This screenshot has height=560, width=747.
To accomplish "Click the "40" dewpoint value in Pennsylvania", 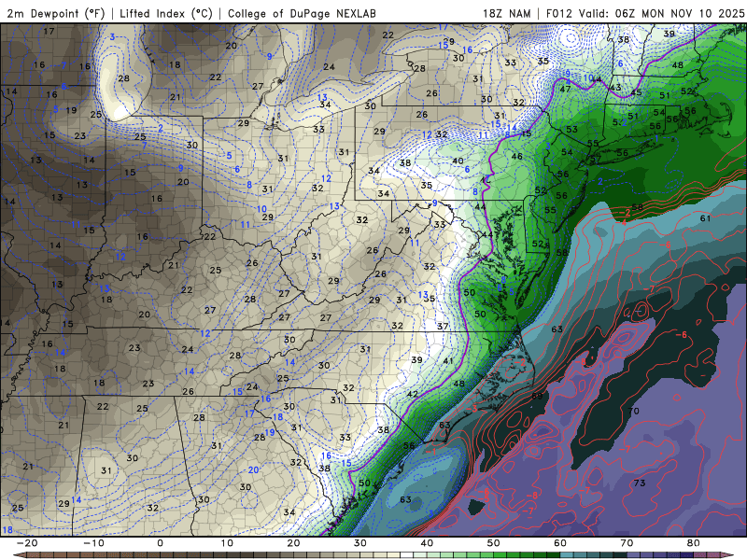I will 458,161.
